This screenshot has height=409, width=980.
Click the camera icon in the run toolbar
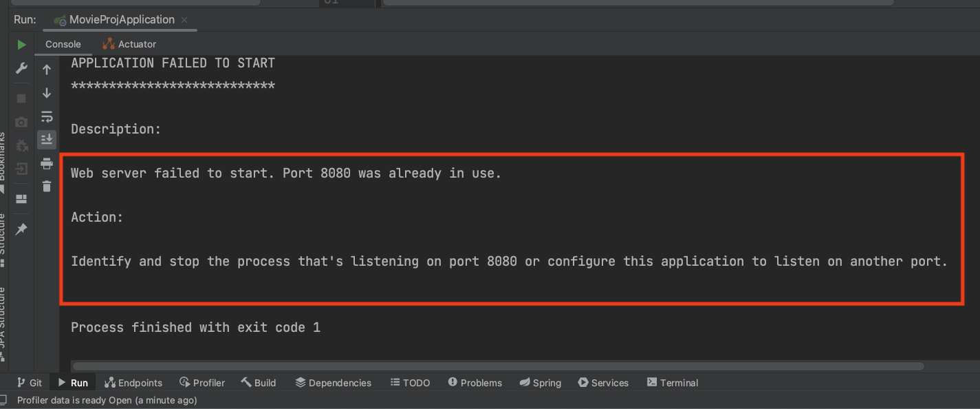tap(21, 122)
